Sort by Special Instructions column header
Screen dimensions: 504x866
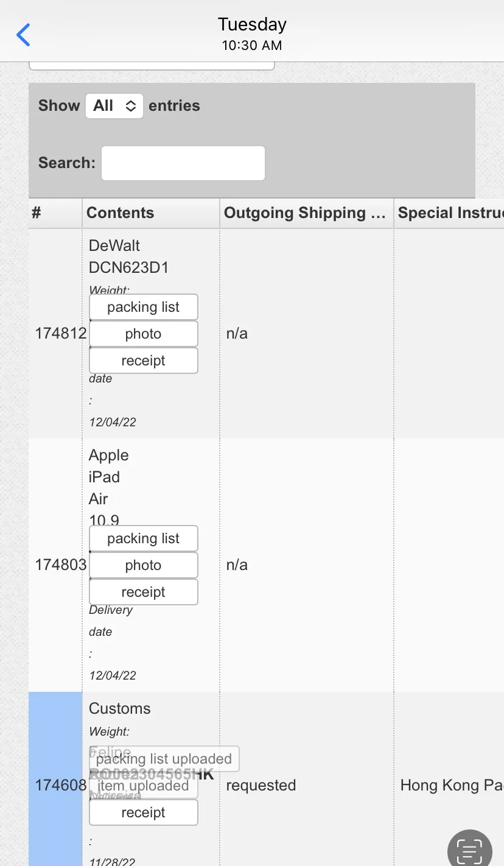click(449, 213)
